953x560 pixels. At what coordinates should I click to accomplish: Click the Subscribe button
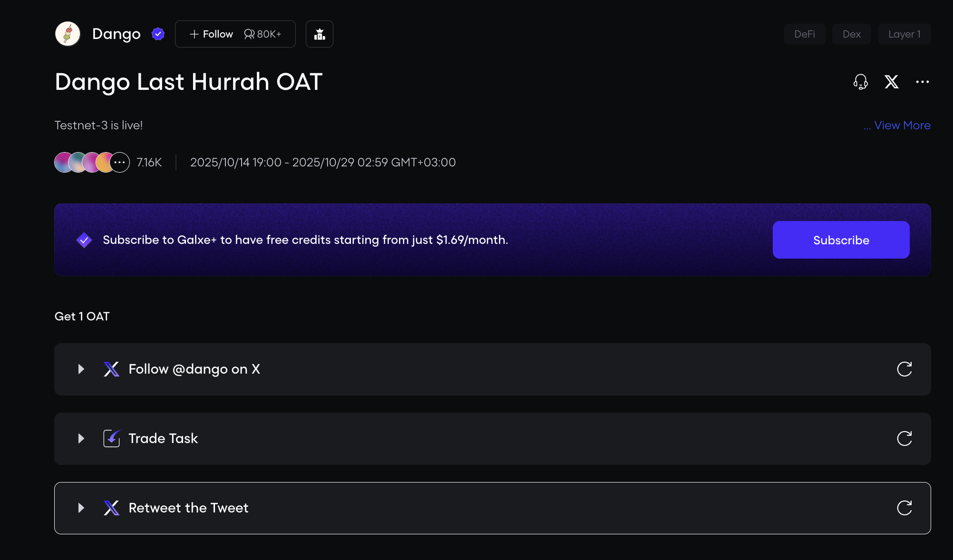(841, 240)
